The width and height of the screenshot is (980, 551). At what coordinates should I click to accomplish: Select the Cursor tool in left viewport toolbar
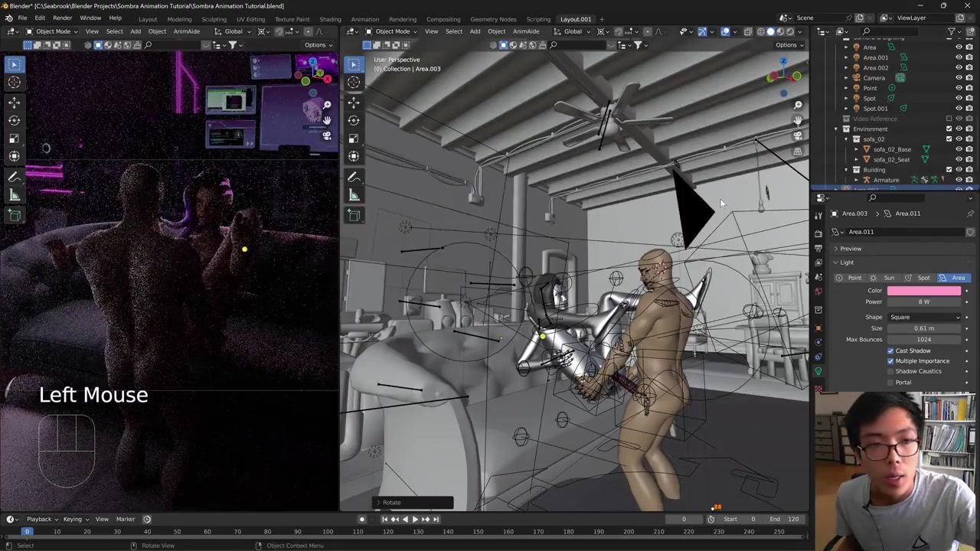pyautogui.click(x=14, y=83)
